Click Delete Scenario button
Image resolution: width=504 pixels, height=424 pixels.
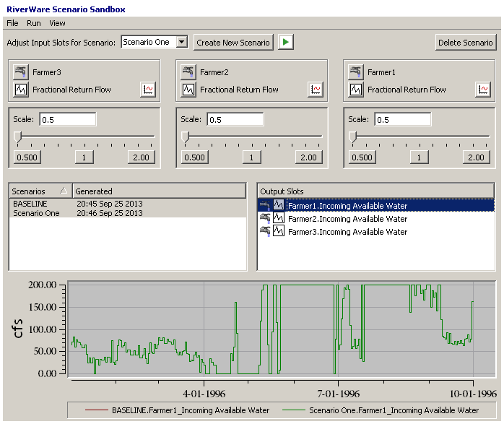coord(466,43)
